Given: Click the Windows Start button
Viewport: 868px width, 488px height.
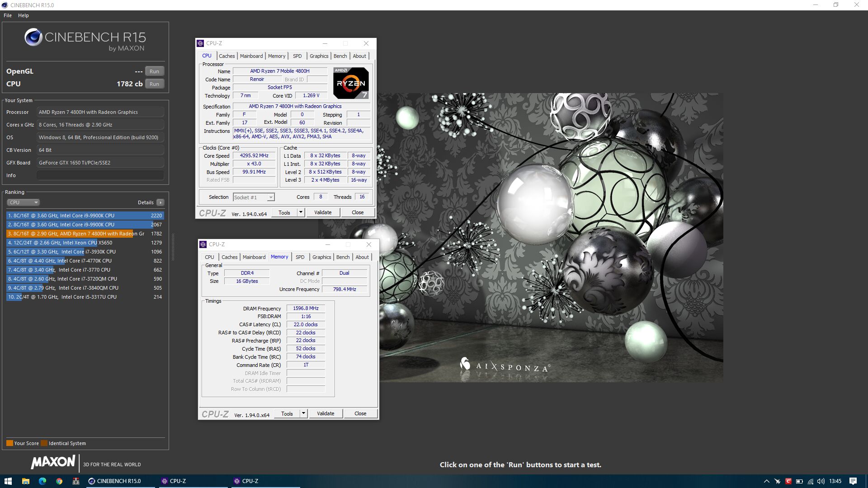Looking at the screenshot, I should 8,481.
